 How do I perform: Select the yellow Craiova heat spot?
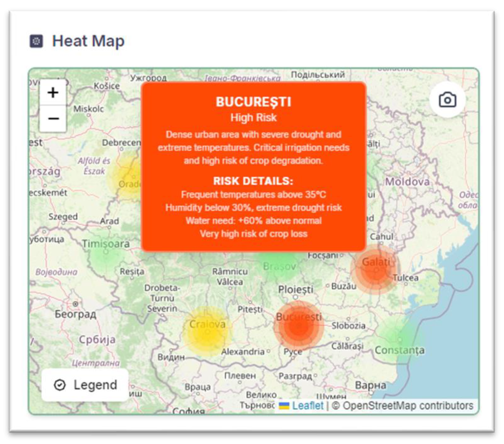(x=208, y=332)
